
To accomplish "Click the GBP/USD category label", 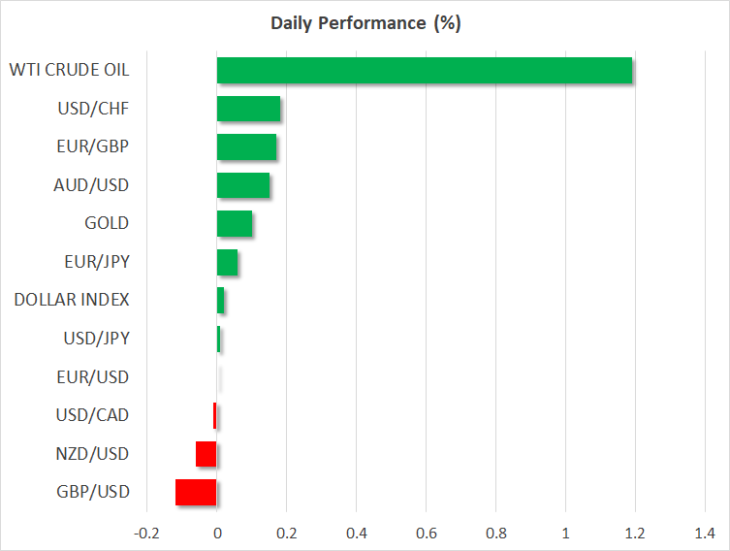I will 93,492.
